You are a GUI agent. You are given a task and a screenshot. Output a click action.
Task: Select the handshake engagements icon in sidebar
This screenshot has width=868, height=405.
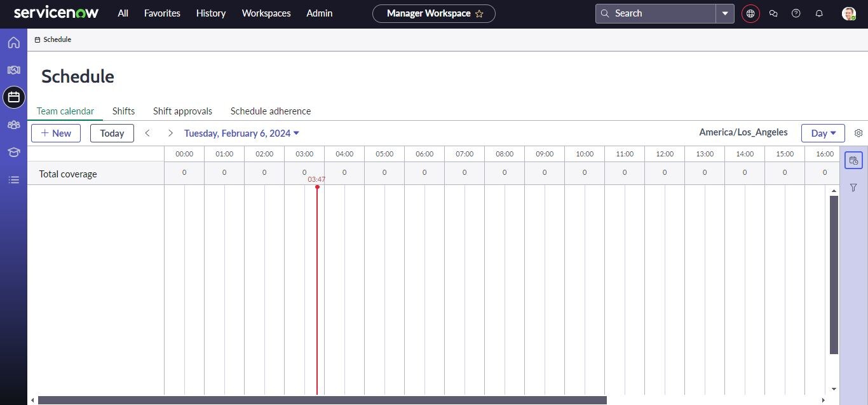(13, 70)
